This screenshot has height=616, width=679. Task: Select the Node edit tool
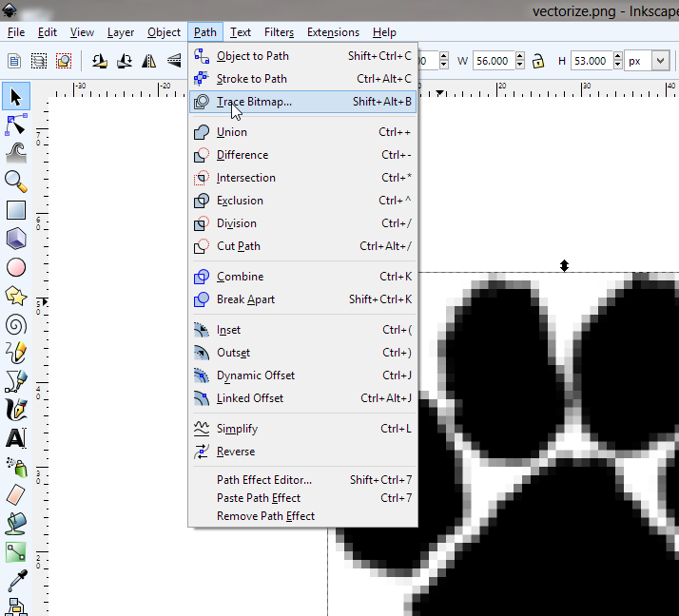click(x=16, y=125)
